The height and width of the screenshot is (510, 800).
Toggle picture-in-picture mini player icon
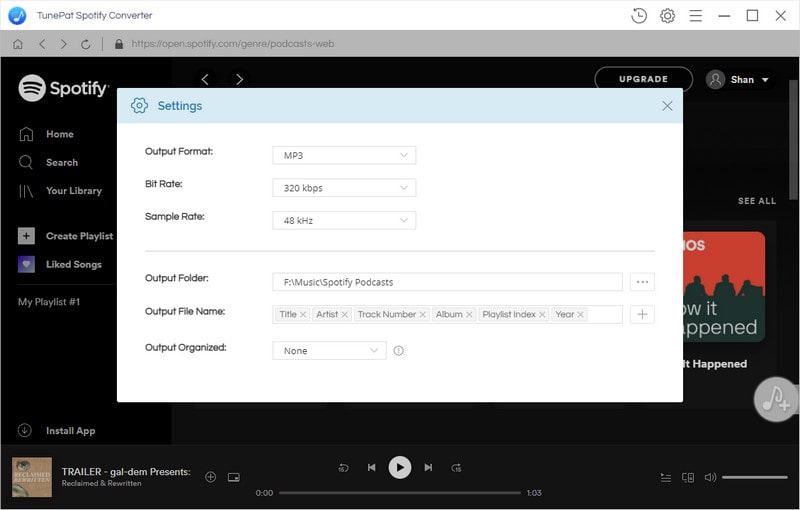(x=234, y=477)
